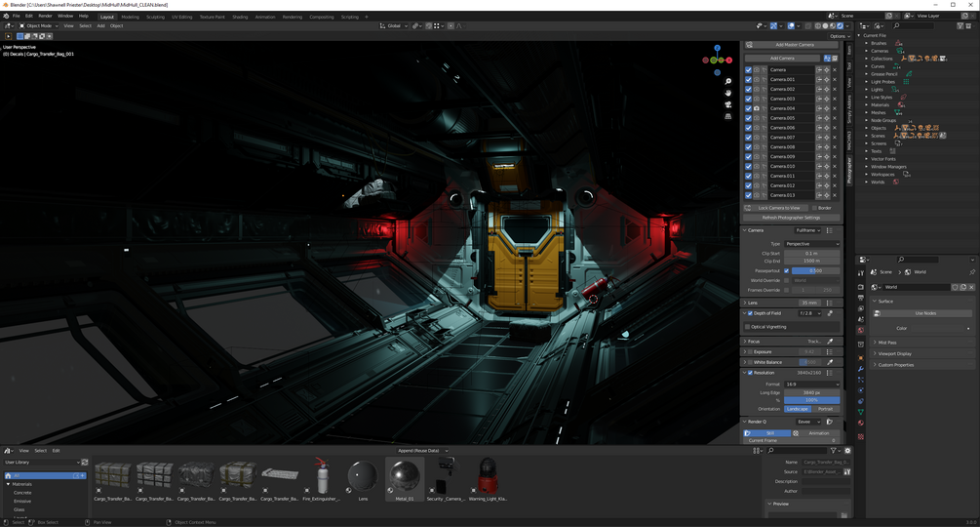Open the camera Type dropdown showing Perspective
The image size is (980, 527).
click(810, 244)
